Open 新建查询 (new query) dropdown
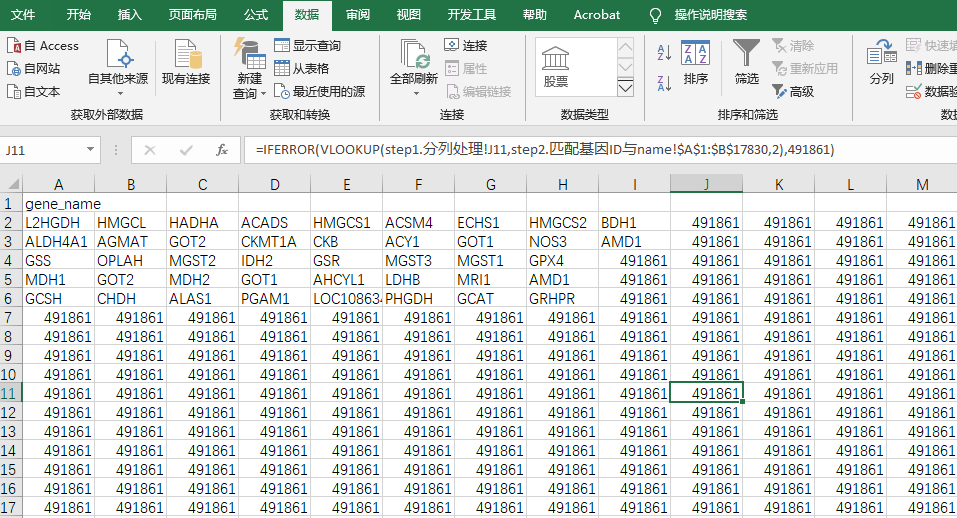Viewport: 957px width, 518px height. (250, 68)
